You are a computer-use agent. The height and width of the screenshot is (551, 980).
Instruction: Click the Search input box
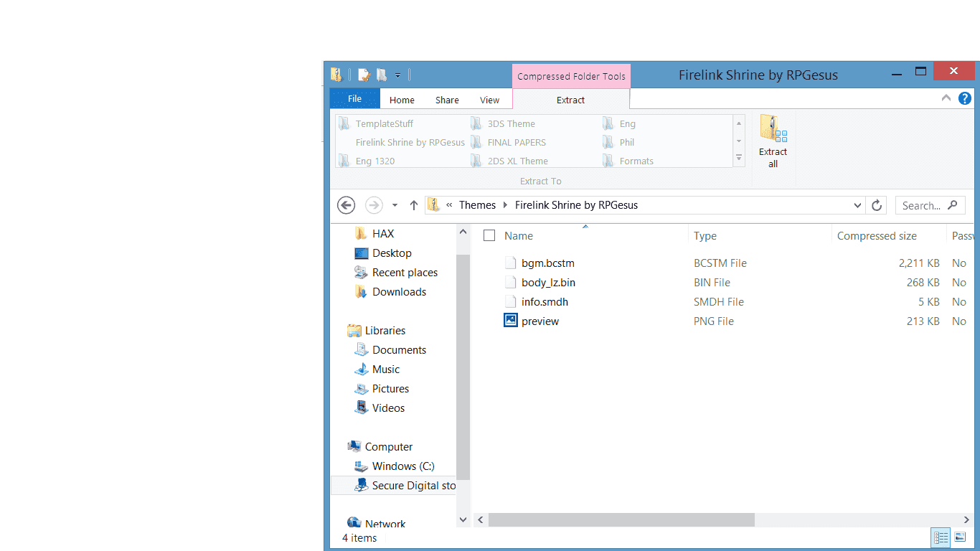[x=930, y=205]
